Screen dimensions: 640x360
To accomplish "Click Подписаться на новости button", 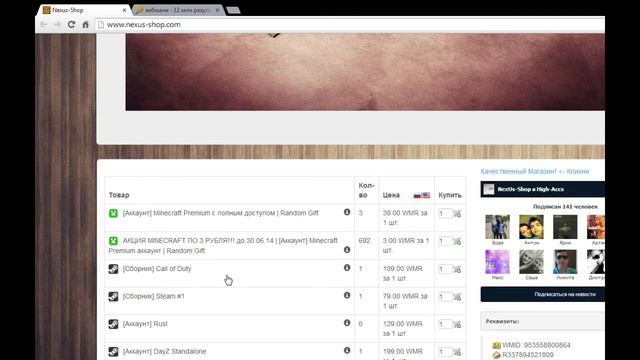I will [x=543, y=294].
